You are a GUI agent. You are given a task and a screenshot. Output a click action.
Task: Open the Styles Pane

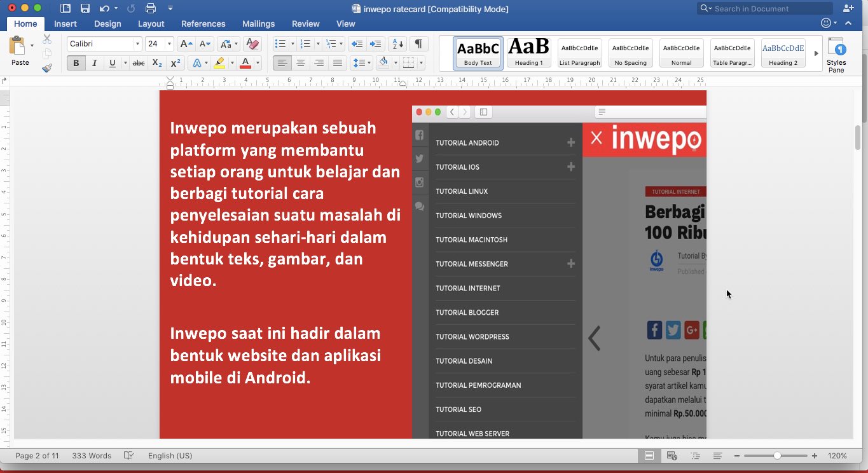click(836, 55)
